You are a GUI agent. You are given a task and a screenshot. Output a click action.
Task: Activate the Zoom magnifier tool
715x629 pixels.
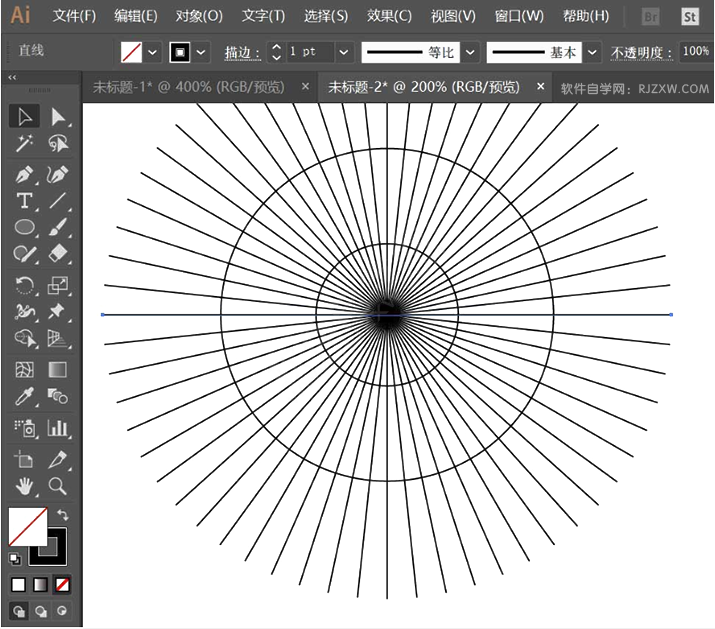(x=58, y=486)
